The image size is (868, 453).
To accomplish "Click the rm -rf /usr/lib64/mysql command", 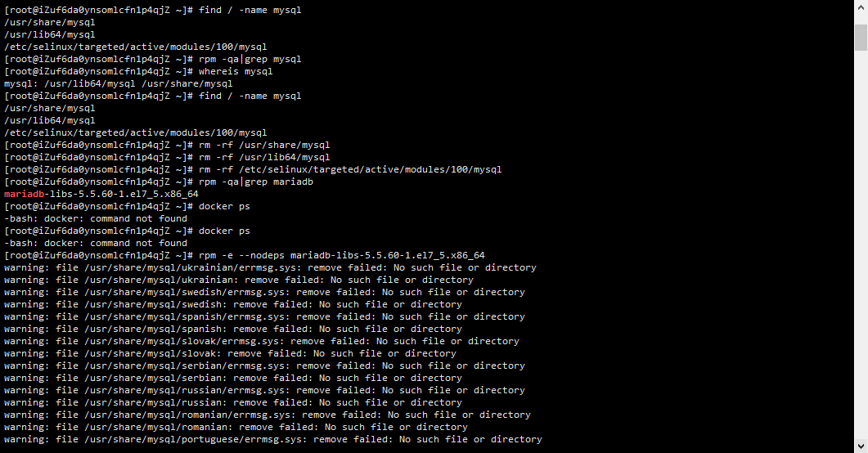I will [x=264, y=157].
